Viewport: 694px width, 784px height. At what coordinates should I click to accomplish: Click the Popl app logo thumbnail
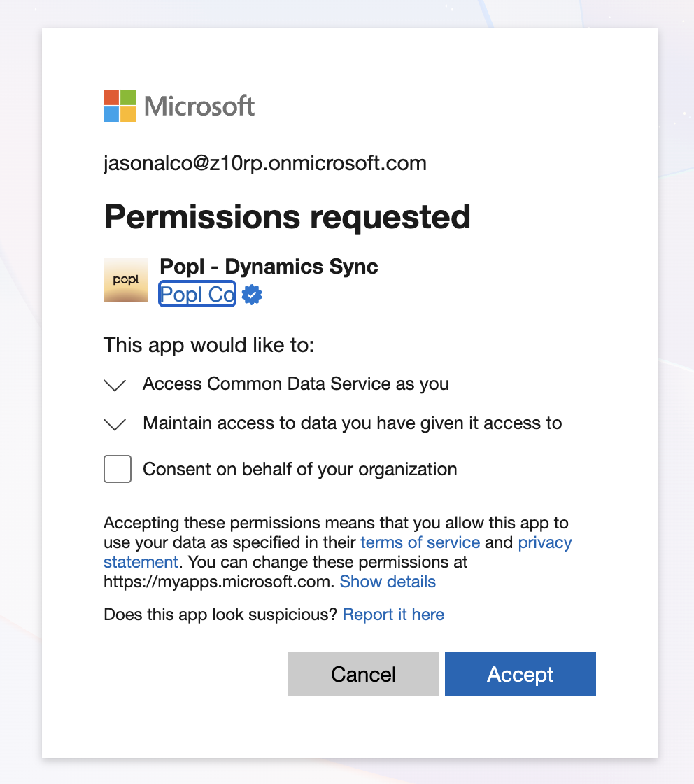pos(126,280)
